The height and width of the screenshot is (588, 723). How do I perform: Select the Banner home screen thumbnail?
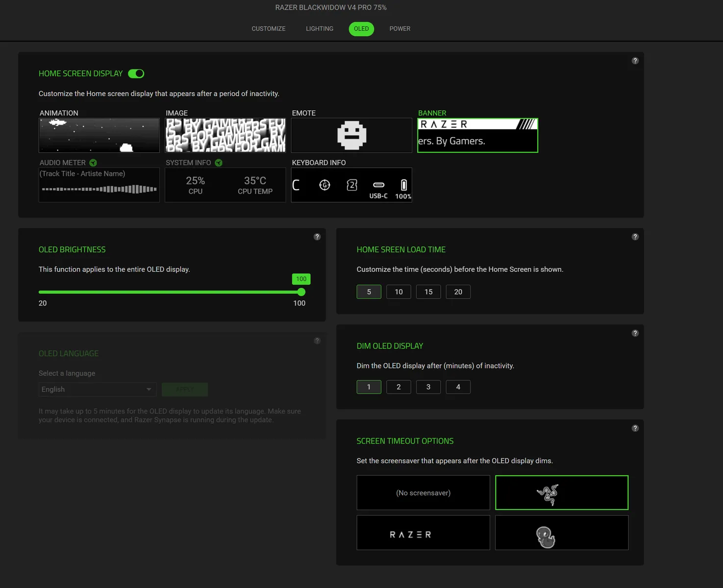point(477,135)
